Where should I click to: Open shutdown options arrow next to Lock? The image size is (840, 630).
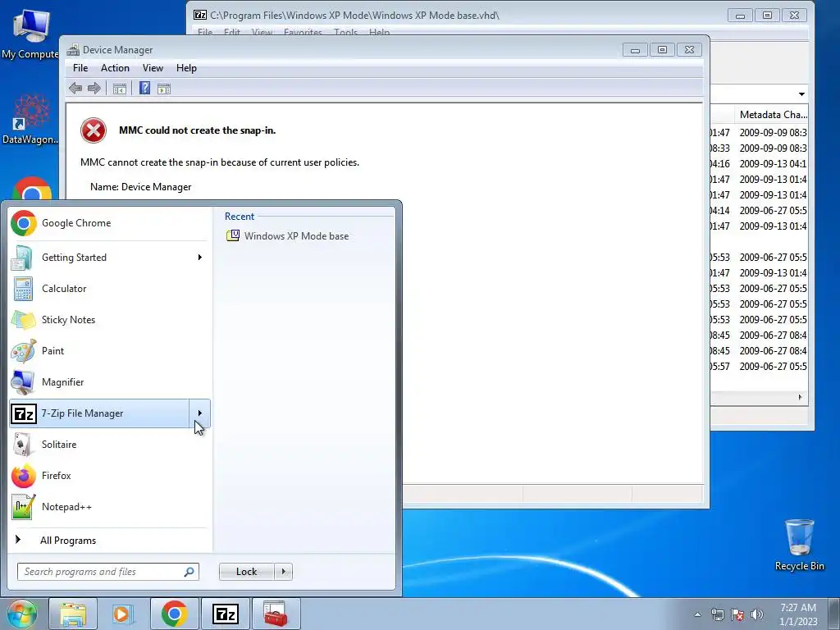tap(283, 572)
